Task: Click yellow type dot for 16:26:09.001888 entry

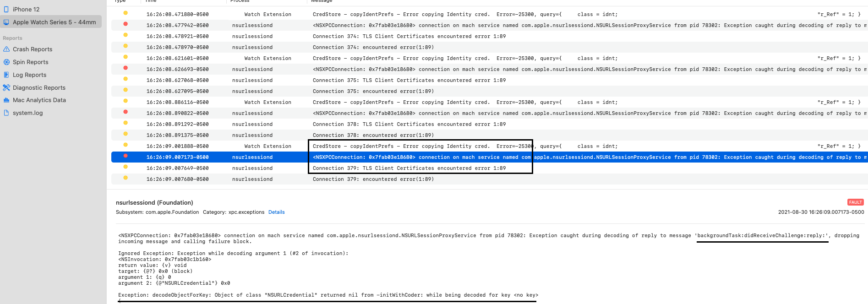Action: tap(126, 145)
